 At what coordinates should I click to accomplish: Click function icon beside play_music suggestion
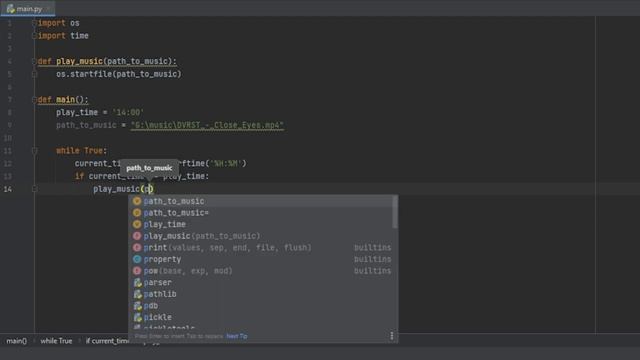(x=137, y=236)
